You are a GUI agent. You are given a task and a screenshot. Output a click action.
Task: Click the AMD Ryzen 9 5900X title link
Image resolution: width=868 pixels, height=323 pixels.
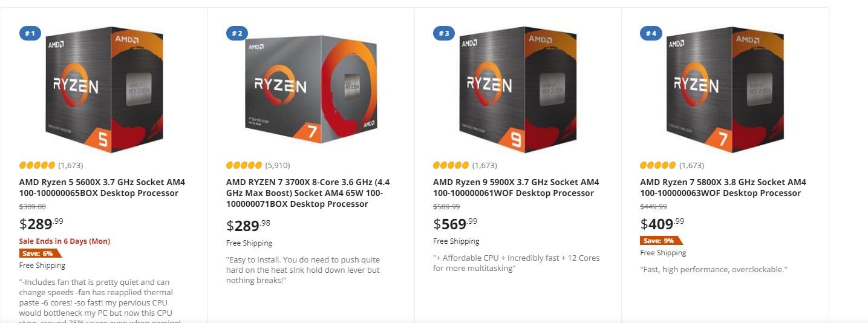point(515,188)
